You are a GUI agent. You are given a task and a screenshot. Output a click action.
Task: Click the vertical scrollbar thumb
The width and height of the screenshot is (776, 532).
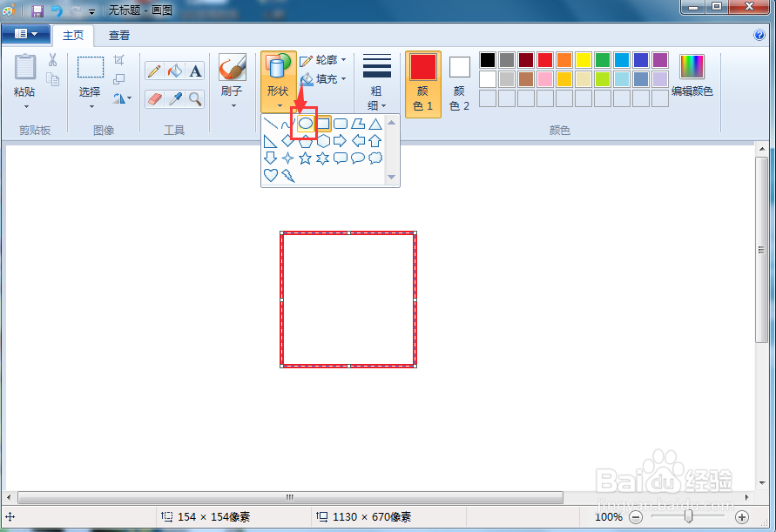click(x=761, y=249)
